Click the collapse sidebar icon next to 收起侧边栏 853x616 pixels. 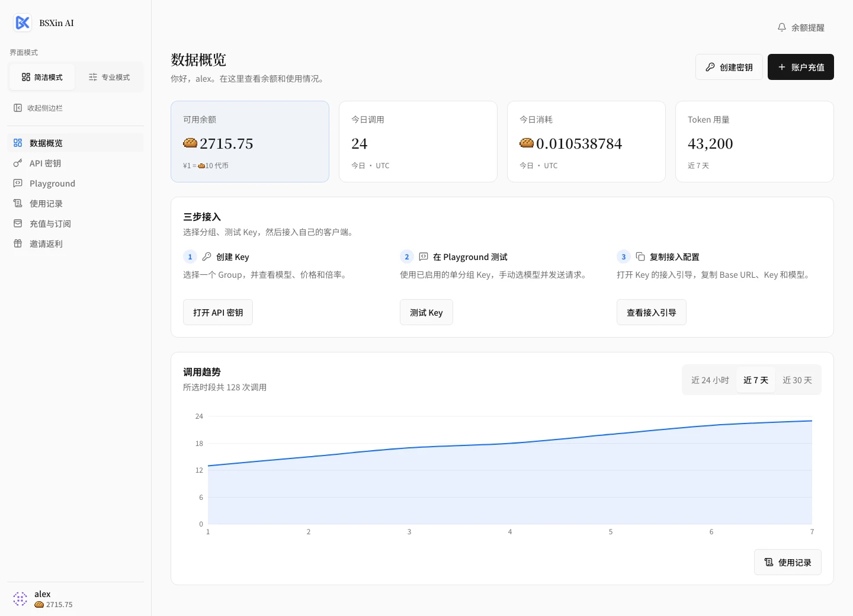click(18, 108)
